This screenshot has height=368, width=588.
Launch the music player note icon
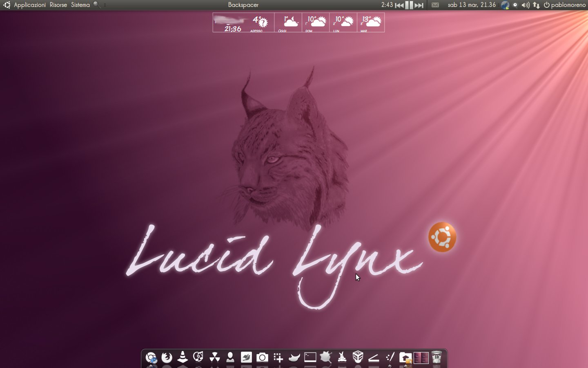pos(198,357)
